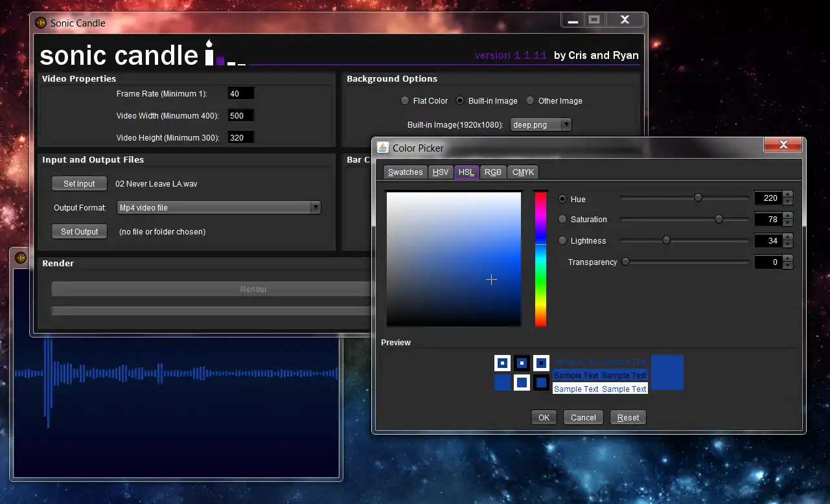Image resolution: width=830 pixels, height=504 pixels.
Task: Increase Saturation using the spinner up arrow
Action: tap(788, 216)
